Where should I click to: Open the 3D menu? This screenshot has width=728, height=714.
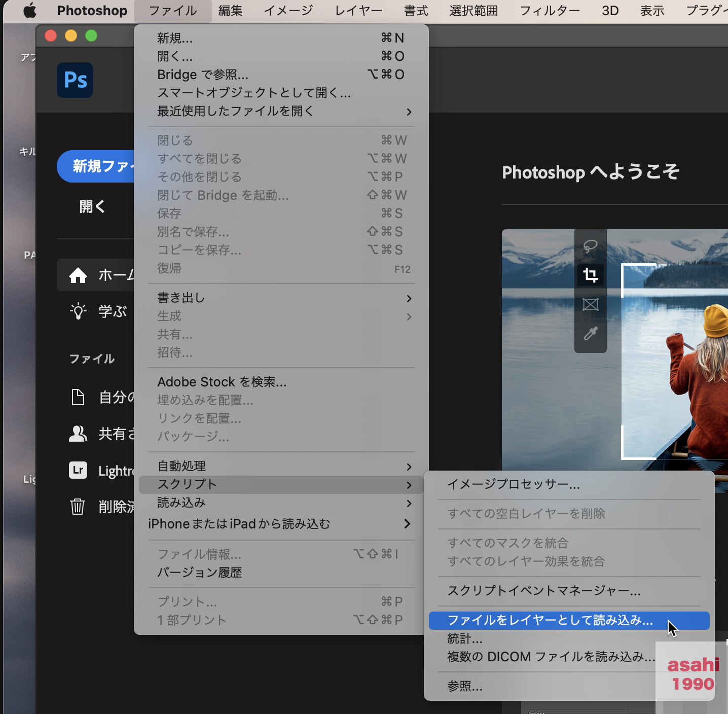point(610,11)
